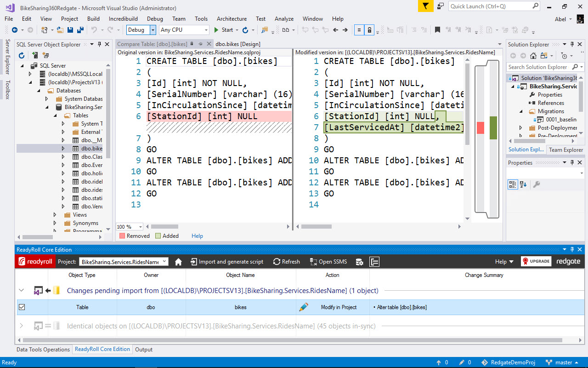
Task: Expand the Views tree node
Action: click(x=55, y=215)
